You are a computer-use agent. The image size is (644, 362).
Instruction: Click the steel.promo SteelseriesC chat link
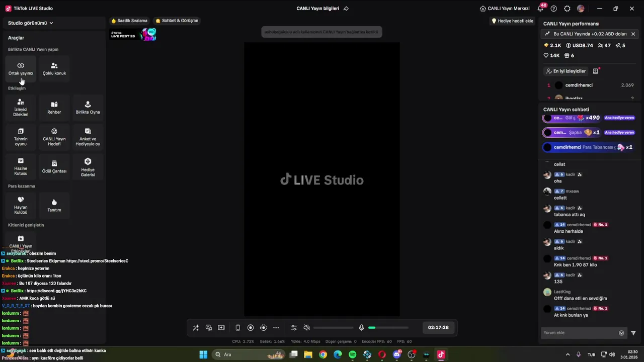click(x=97, y=261)
